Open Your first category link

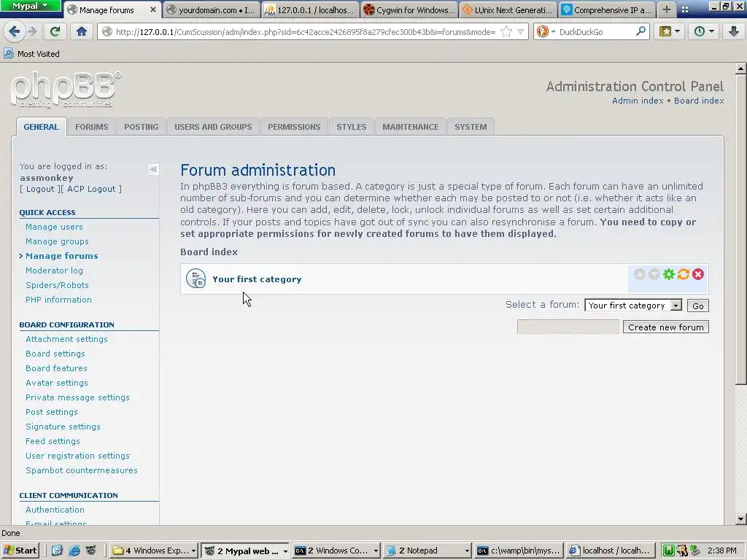tap(257, 279)
